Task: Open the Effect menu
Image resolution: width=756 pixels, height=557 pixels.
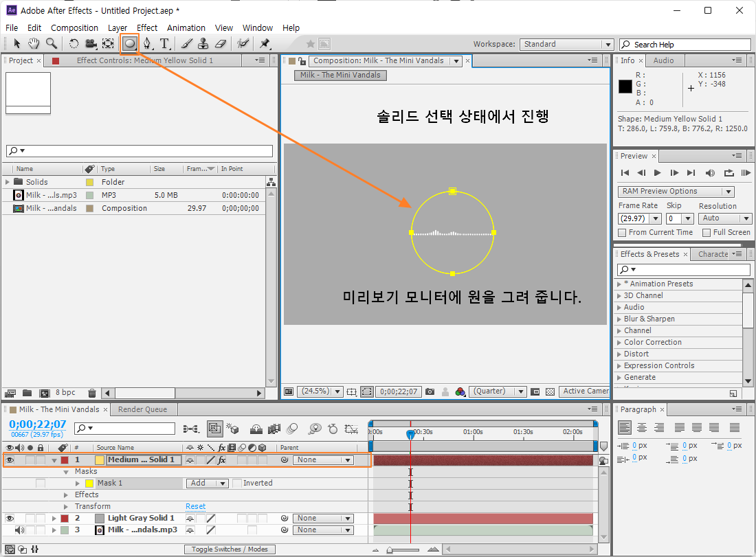Action: point(147,28)
